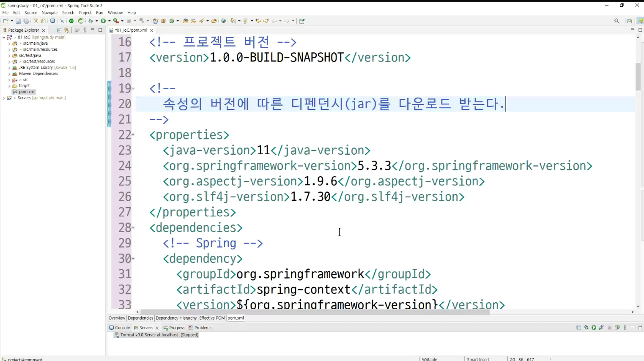The width and height of the screenshot is (644, 361).
Task: Click the Spring leaf relaunch icon
Action: (80, 21)
